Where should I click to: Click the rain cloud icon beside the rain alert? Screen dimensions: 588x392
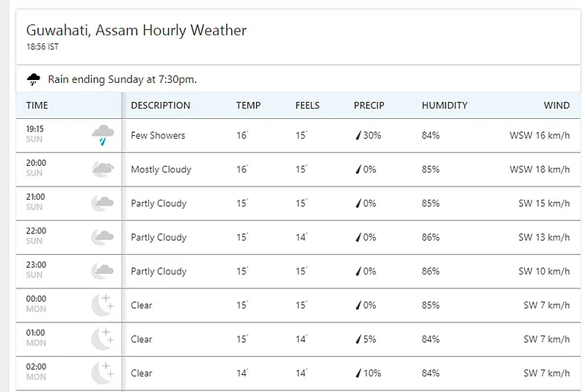click(34, 79)
